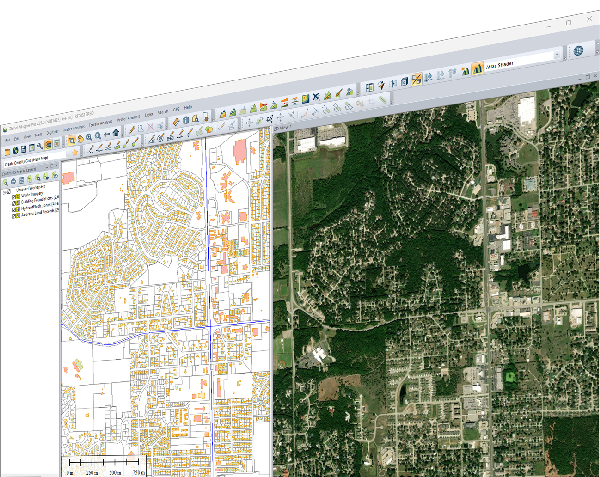
Task: Toggle the highlighted hill shading icon left of the shader list
Action: (x=478, y=68)
